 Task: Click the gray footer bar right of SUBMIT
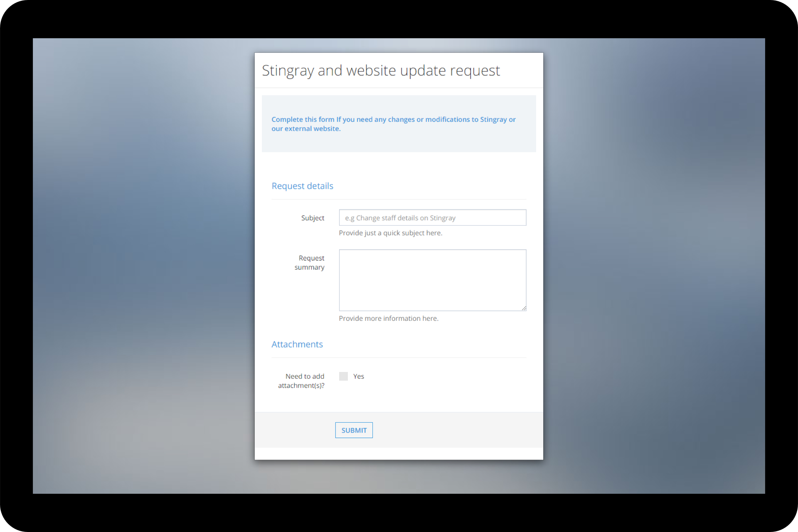pyautogui.click(x=457, y=430)
